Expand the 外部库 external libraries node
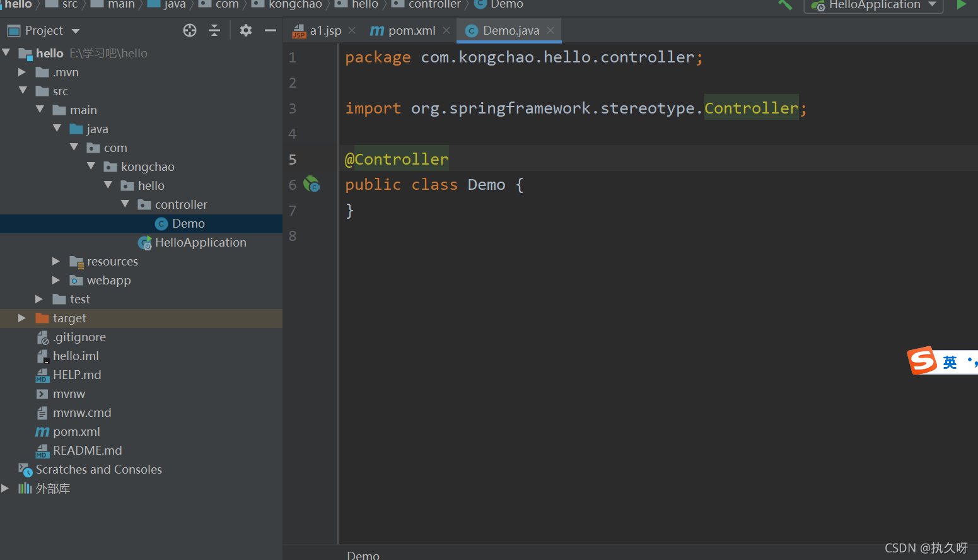 (5, 488)
